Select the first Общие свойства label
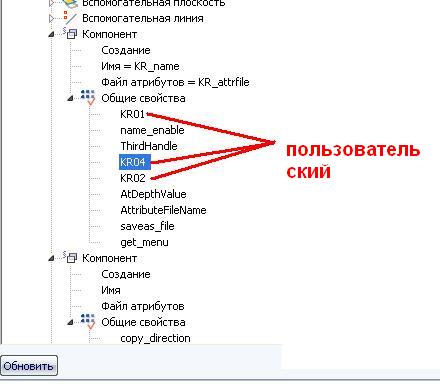The image size is (440, 384). tap(143, 98)
